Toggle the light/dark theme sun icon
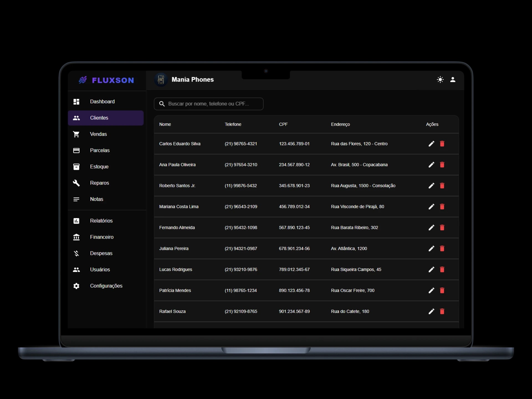This screenshot has height=399, width=532. tap(440, 80)
